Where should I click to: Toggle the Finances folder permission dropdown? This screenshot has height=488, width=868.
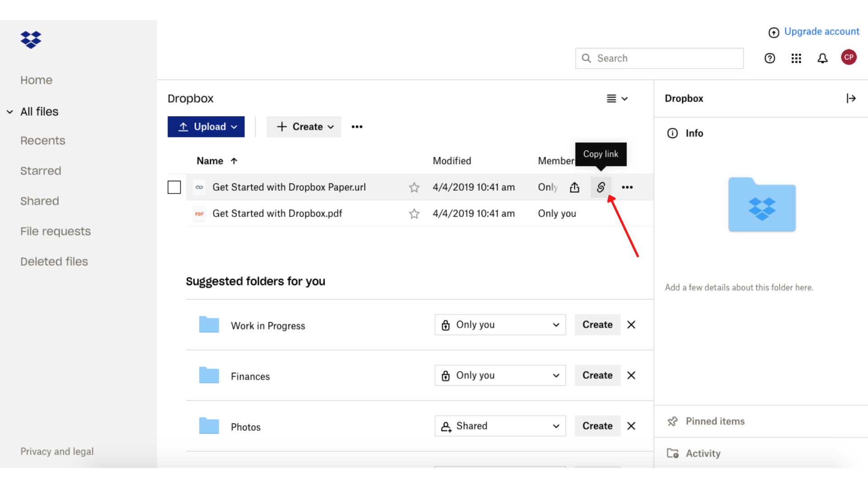pos(500,375)
